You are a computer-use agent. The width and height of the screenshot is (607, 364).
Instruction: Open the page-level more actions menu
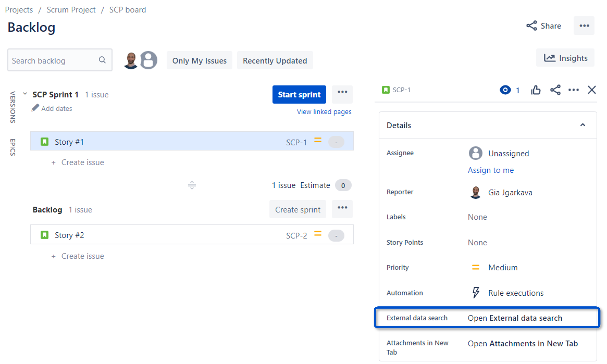click(584, 26)
